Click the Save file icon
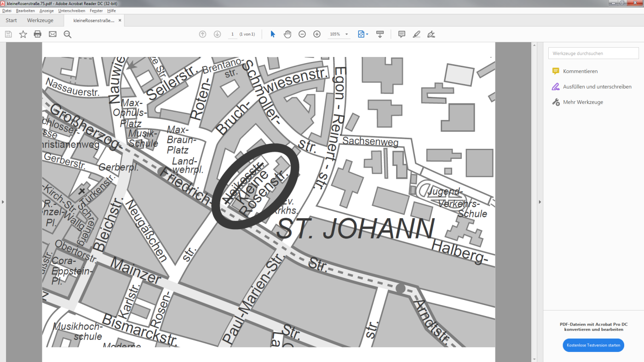Viewport: 644px width, 362px height. pyautogui.click(x=8, y=34)
